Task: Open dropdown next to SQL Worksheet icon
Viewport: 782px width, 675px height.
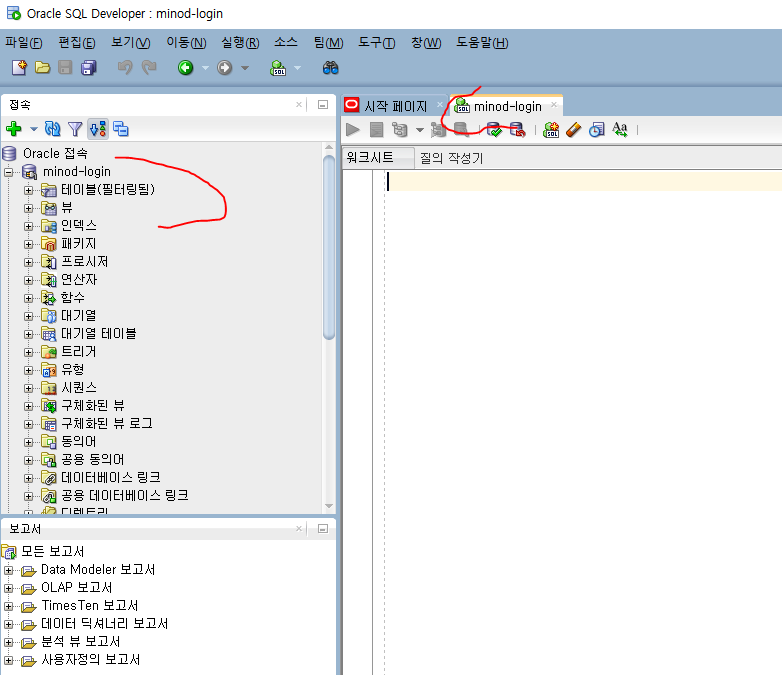Action: click(297, 68)
